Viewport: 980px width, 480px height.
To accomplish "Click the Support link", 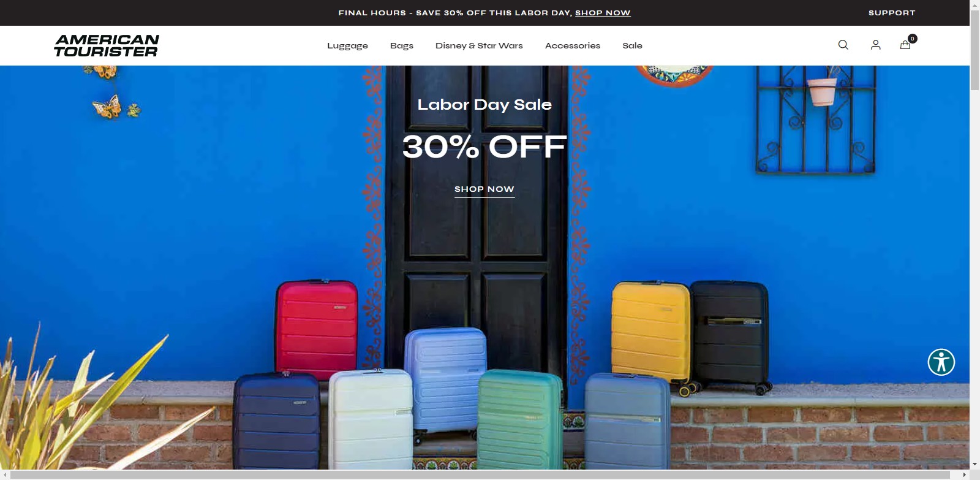I will tap(892, 13).
